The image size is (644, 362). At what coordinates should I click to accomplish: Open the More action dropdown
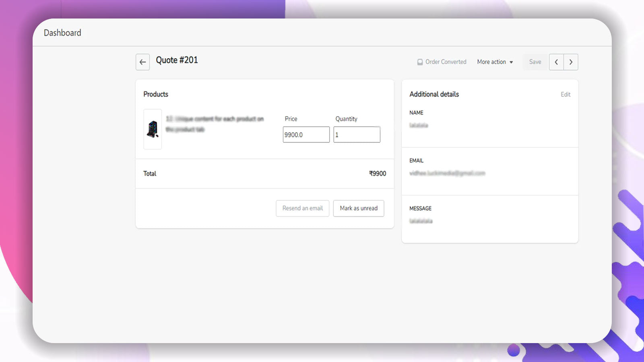pyautogui.click(x=495, y=62)
